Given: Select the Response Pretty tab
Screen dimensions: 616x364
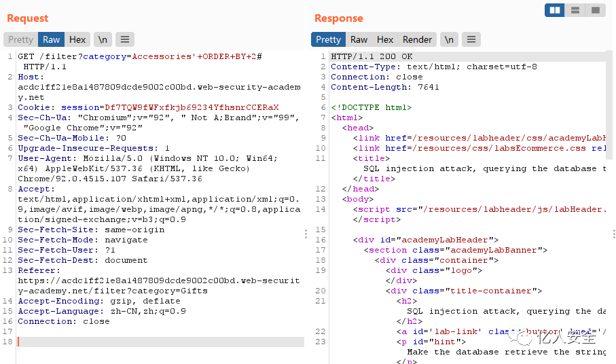Looking at the screenshot, I should click(329, 39).
